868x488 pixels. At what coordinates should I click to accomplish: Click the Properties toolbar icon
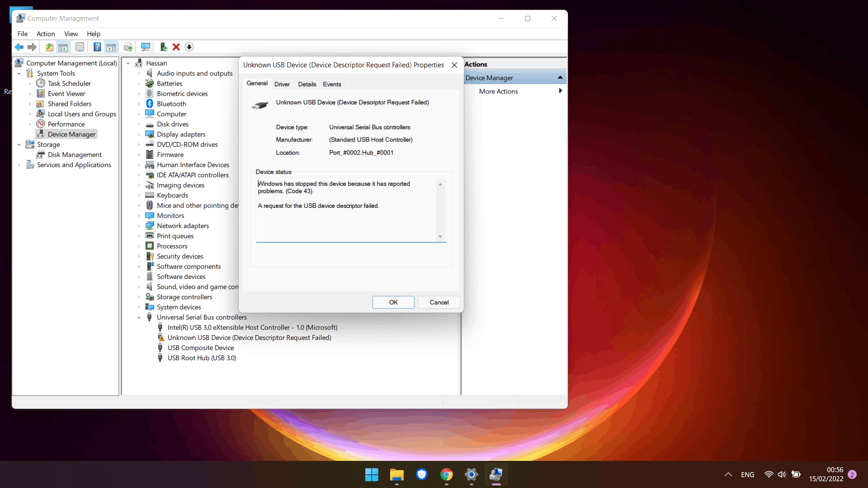click(80, 47)
